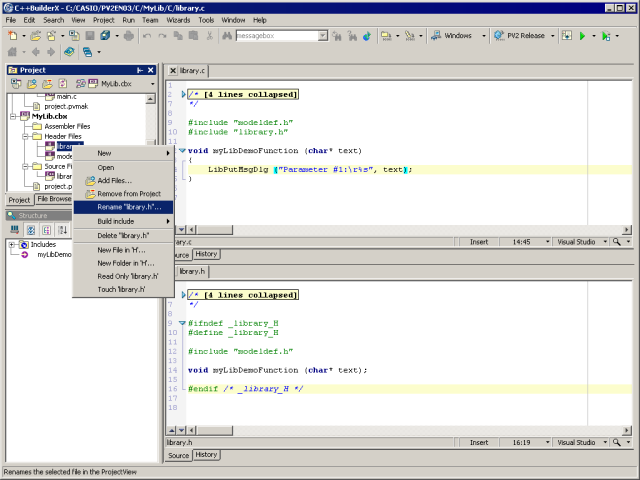Screen dimensions: 640x480
Task: Open the Visual Studio keymap dropdown in library.c
Action: pos(605,242)
